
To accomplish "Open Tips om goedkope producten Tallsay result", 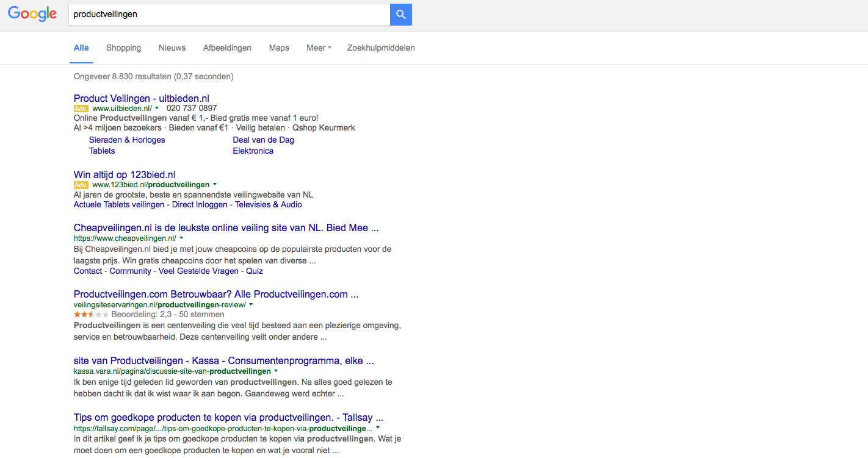I will [x=228, y=418].
